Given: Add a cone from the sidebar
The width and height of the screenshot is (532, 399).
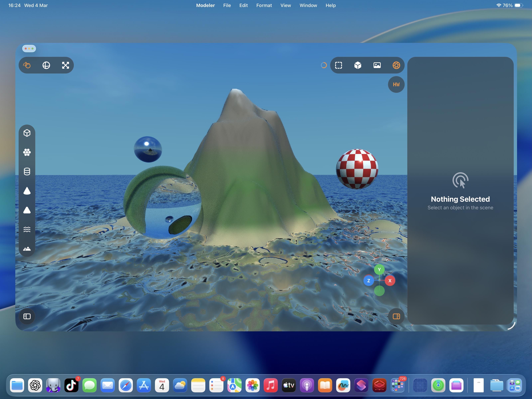Looking at the screenshot, I should [27, 191].
